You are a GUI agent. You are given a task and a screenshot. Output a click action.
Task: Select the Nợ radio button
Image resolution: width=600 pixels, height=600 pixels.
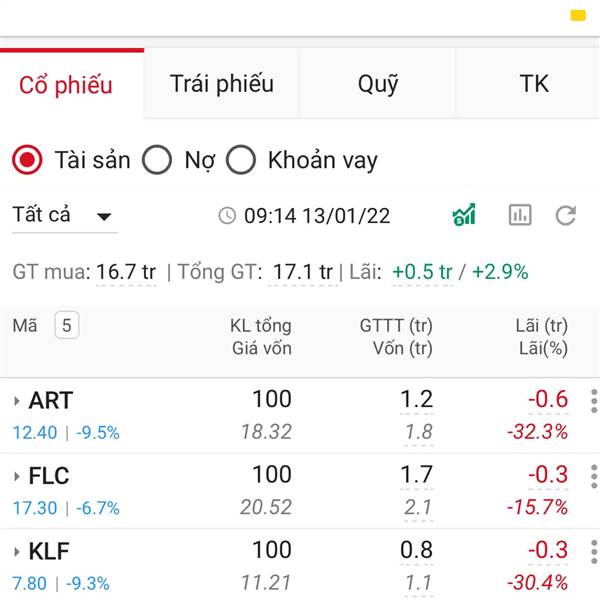pos(157,160)
